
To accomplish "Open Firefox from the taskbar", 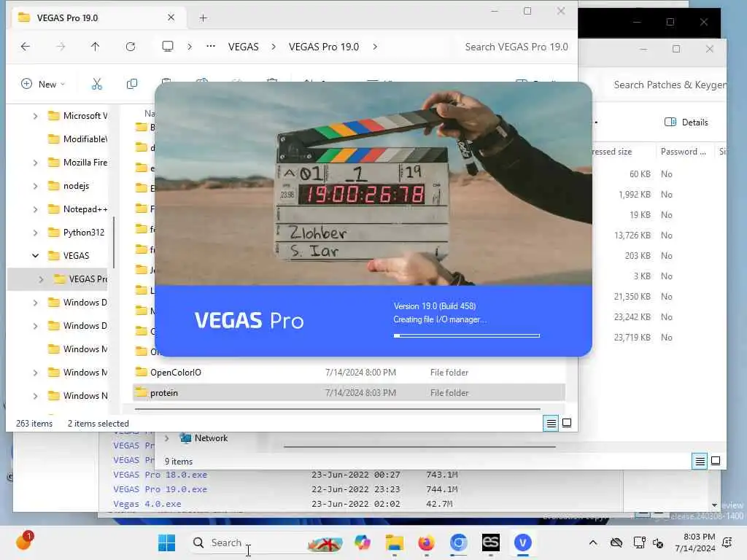I will coord(426,542).
